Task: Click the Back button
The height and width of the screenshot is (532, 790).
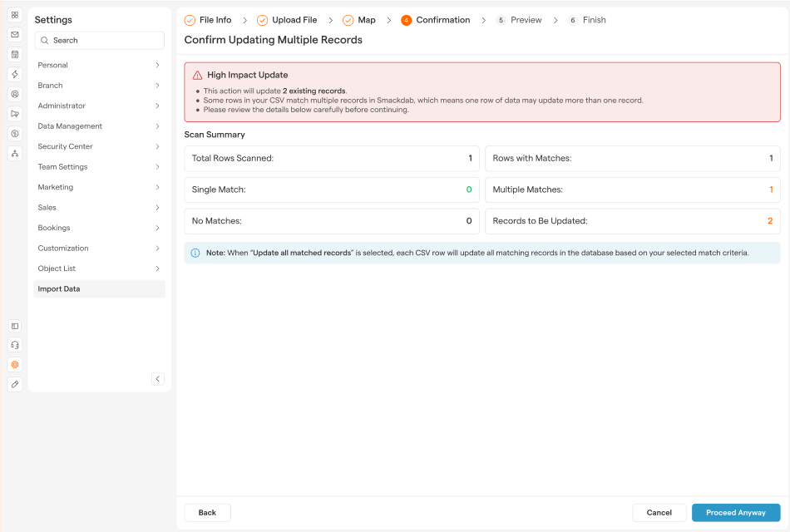Action: click(x=207, y=513)
